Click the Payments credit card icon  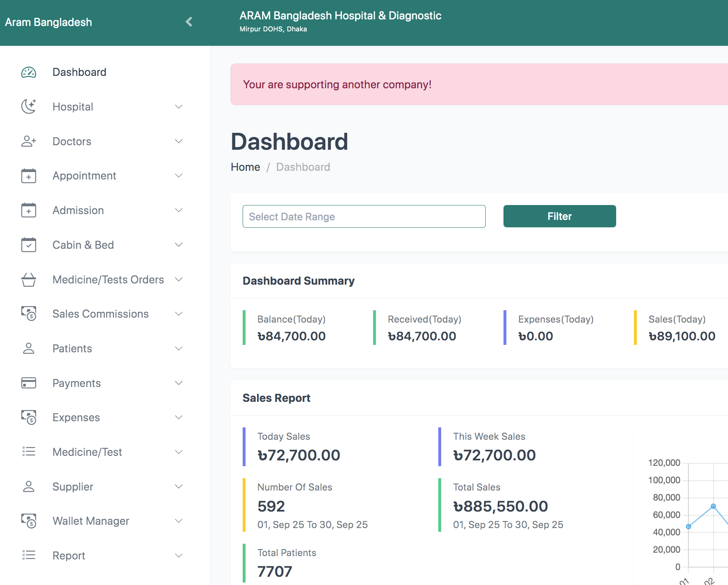28,383
